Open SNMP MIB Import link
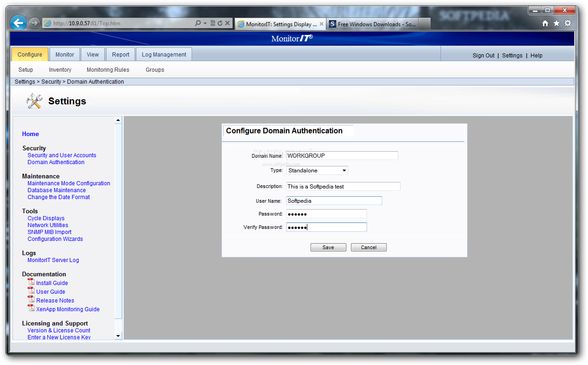Screen dimensions: 588x365 50,232
